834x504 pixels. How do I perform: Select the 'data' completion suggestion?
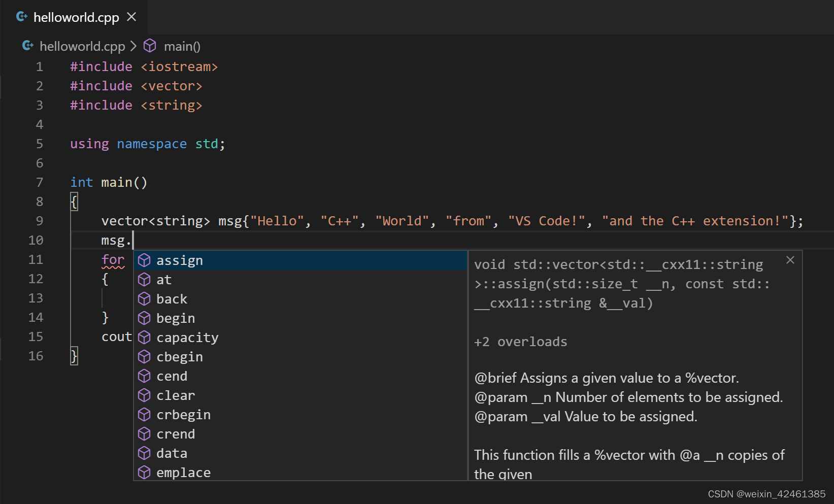coord(172,453)
